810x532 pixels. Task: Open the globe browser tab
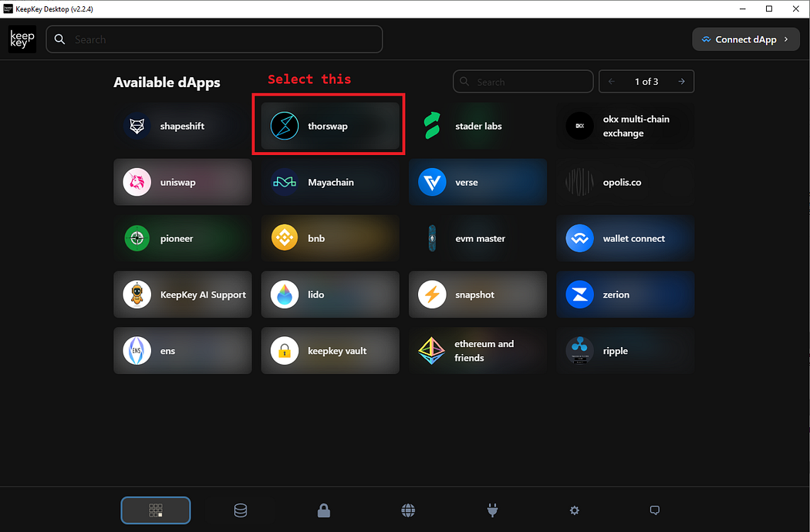click(408, 510)
